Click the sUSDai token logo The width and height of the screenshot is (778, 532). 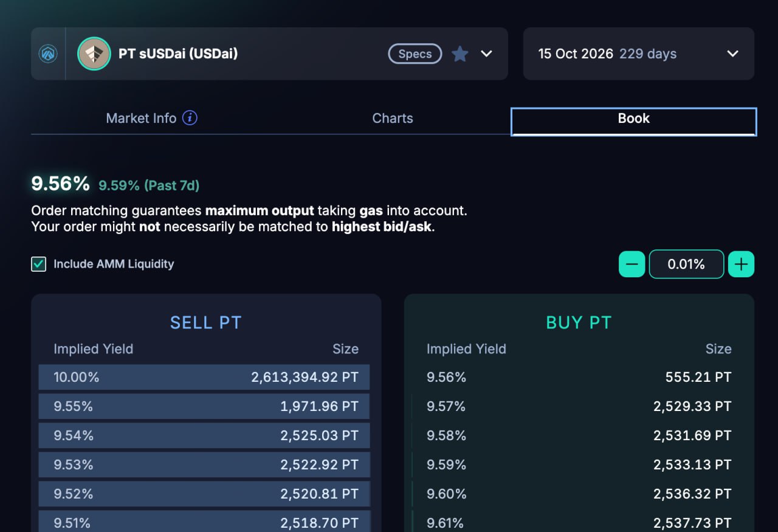(94, 54)
